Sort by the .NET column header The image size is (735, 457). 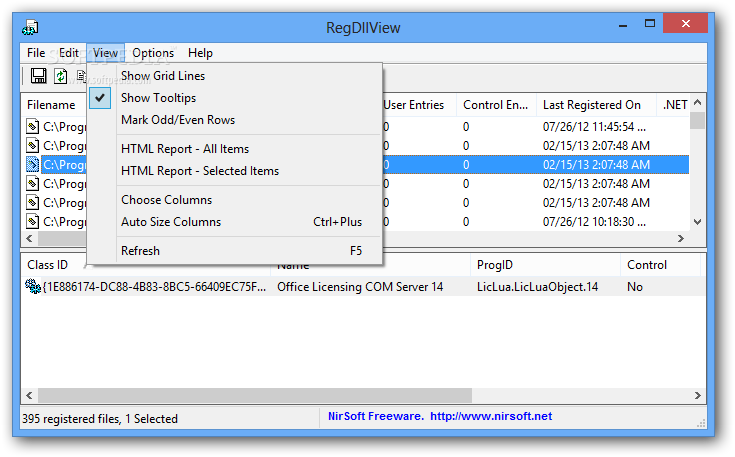673,105
